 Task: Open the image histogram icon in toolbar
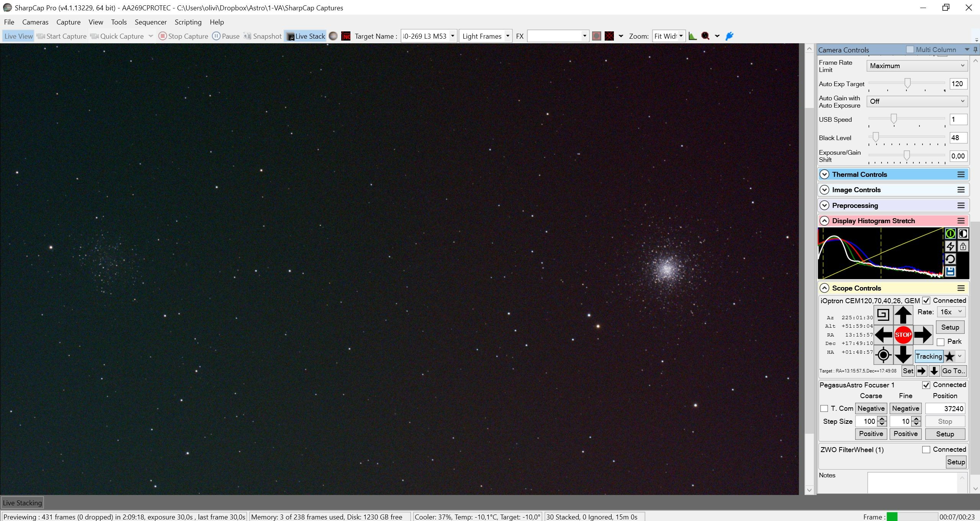click(x=692, y=36)
